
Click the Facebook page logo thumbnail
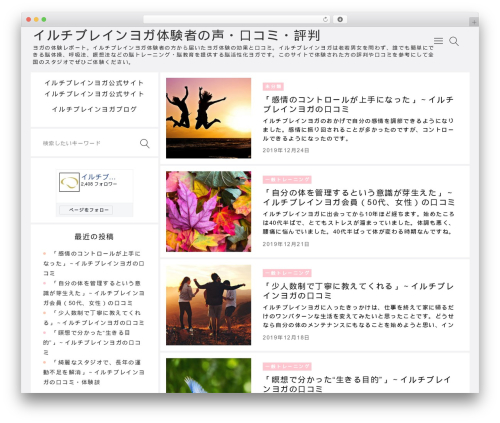pyautogui.click(x=69, y=182)
